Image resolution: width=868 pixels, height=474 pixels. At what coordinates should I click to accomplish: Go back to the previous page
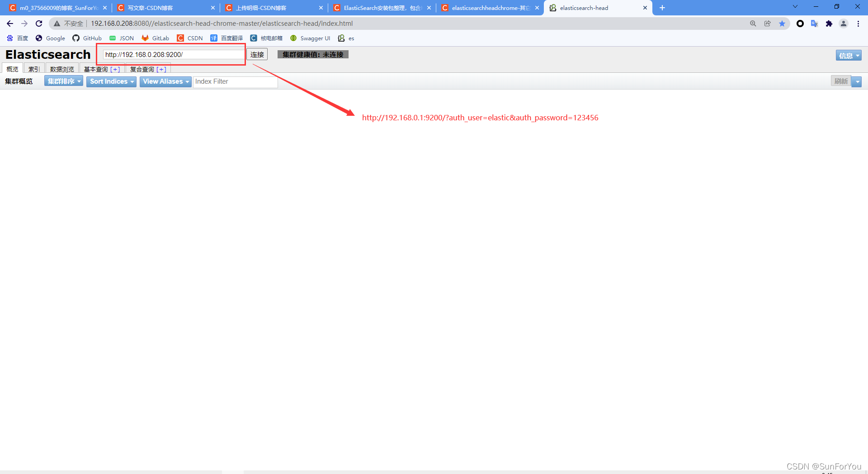10,24
